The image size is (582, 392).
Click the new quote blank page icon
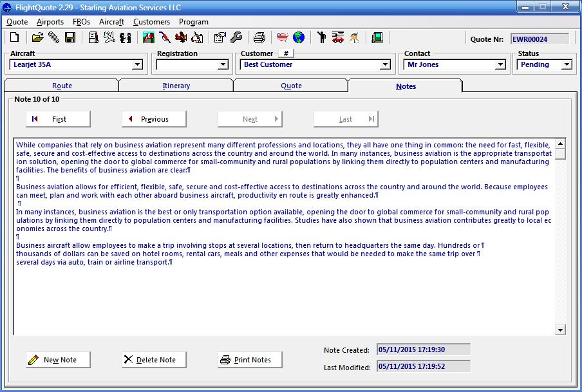(x=14, y=38)
